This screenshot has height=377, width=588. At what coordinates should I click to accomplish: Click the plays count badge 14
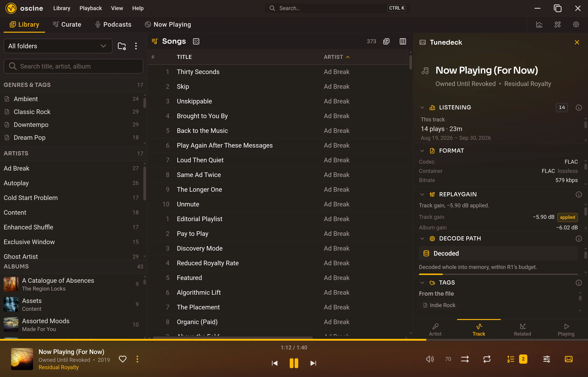click(x=562, y=108)
